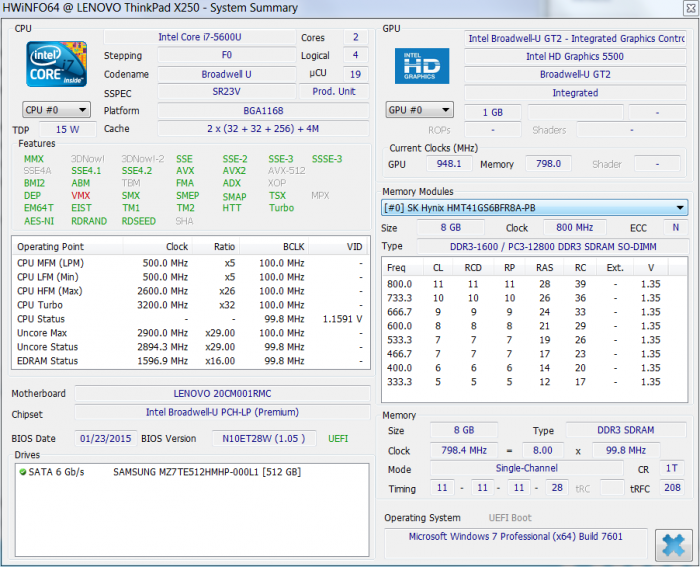The image size is (700, 567).
Task: Click the Prod. Unit field
Action: click(x=334, y=92)
